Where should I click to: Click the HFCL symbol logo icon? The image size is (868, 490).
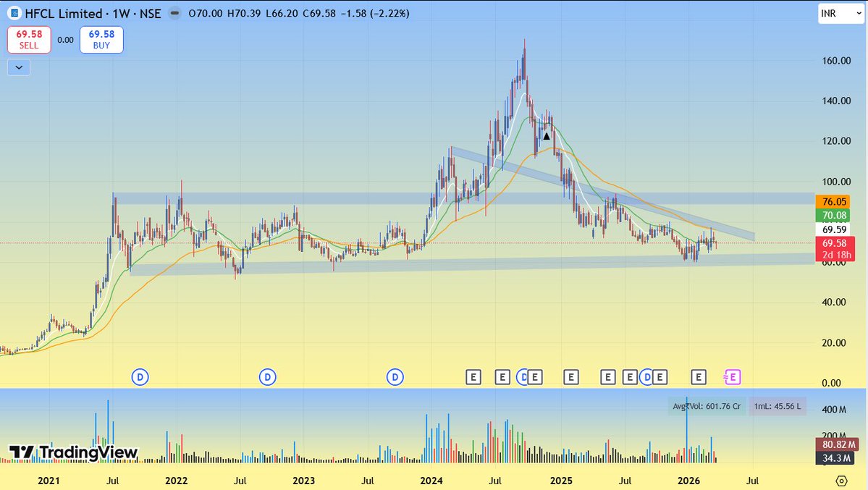(14, 13)
